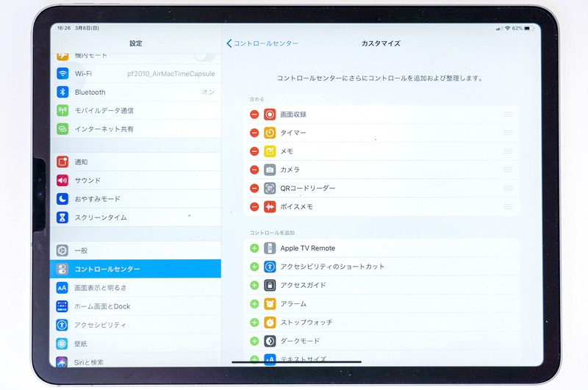This screenshot has width=588, height=390.
Task: Remove メモ from included controls
Action: pyautogui.click(x=254, y=151)
